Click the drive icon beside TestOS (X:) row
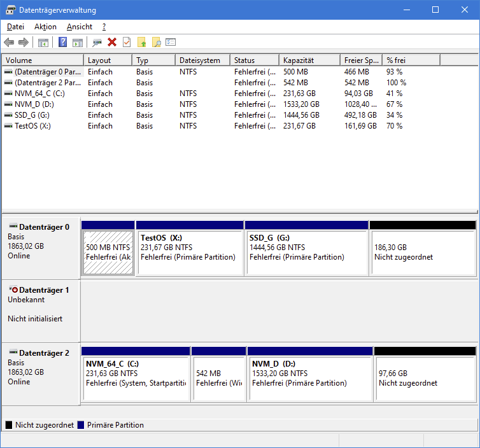 (x=8, y=126)
